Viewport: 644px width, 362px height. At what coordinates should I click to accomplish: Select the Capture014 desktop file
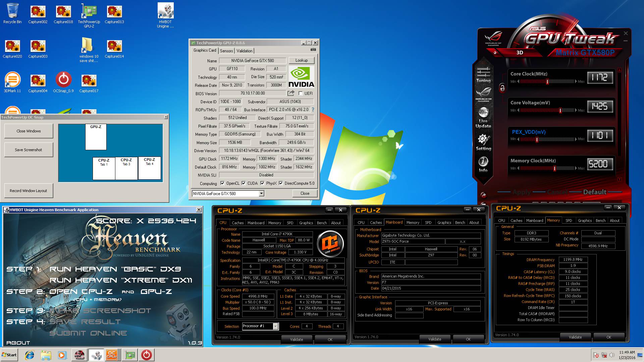(114, 49)
